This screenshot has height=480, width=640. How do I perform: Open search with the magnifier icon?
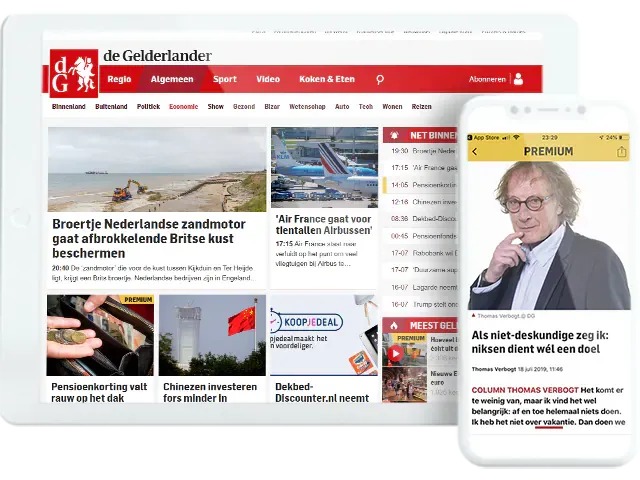(379, 79)
